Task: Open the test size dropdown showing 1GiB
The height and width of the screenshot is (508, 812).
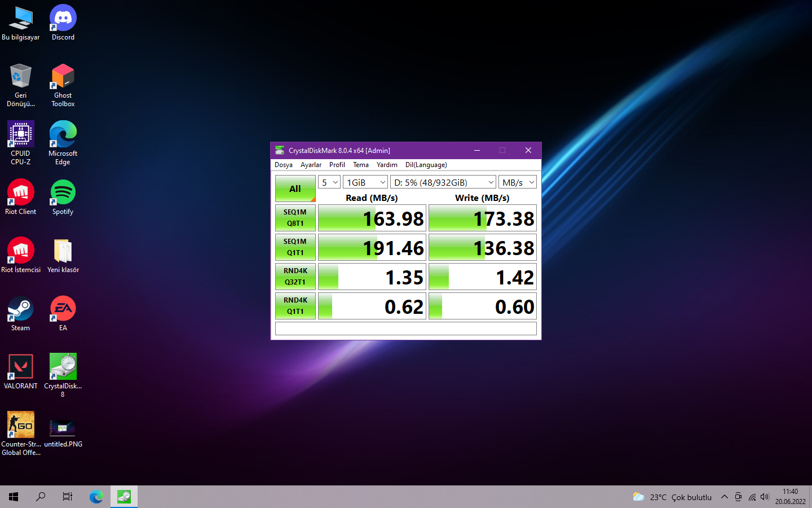Action: click(365, 182)
